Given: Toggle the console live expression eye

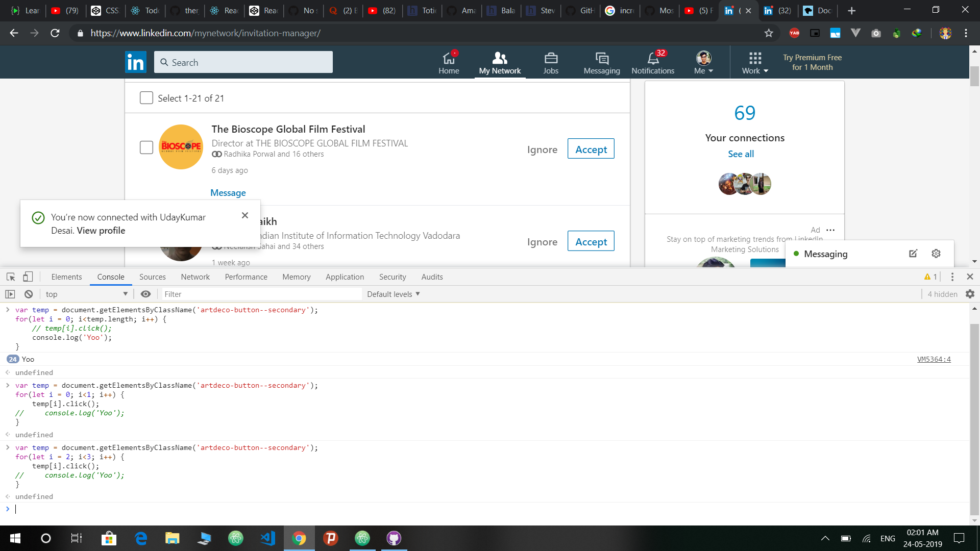Looking at the screenshot, I should [145, 294].
